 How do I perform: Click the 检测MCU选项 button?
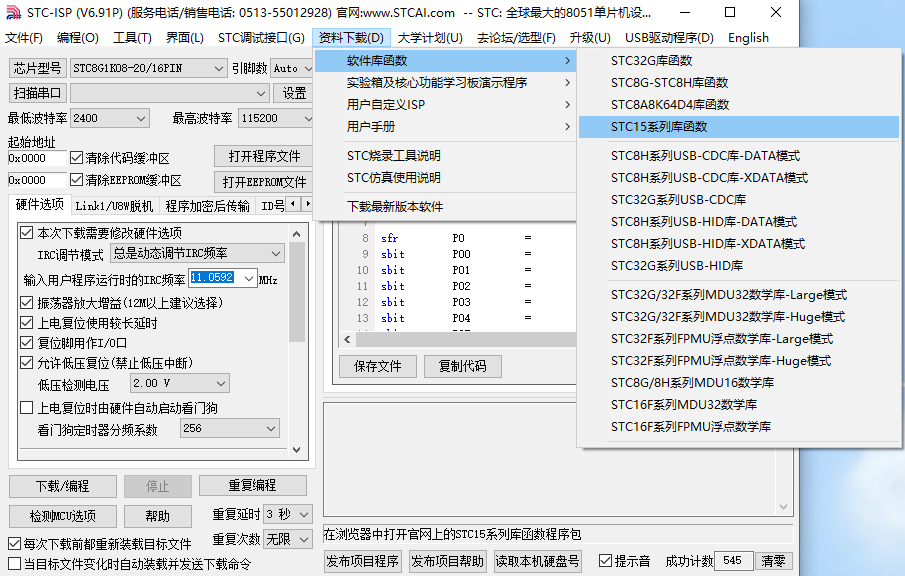63,516
